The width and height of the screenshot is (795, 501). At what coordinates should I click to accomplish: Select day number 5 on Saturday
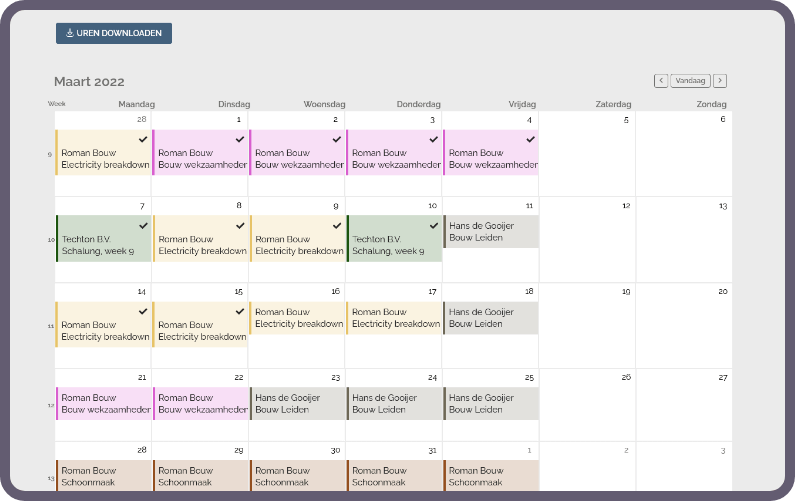pyautogui.click(x=626, y=120)
